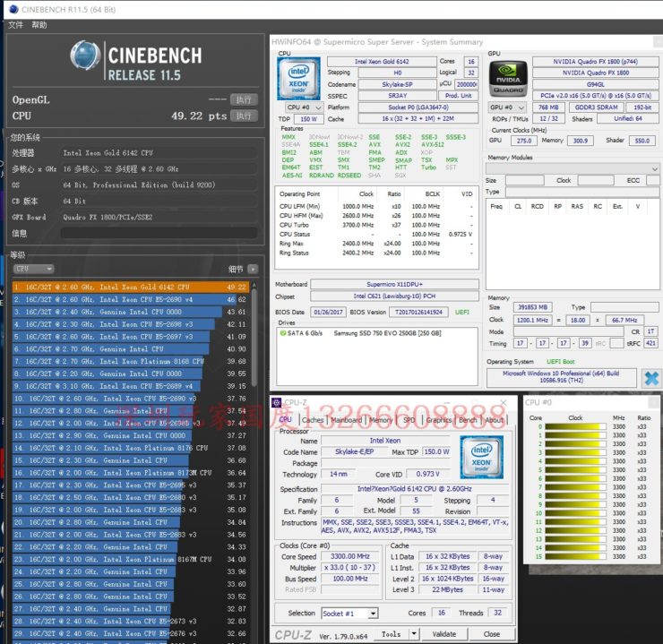The image size is (663, 644).
Task: Click the BIOS Date field 01/26/2017
Action: 328,312
